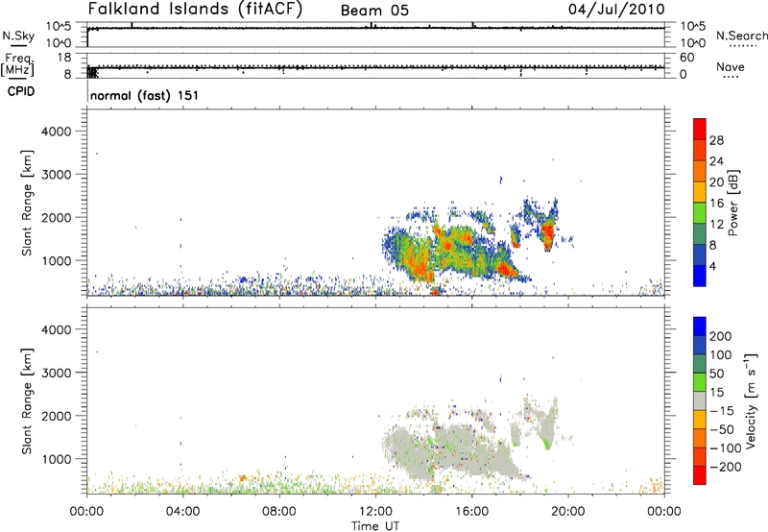The width and height of the screenshot is (768, 532).
Task: Click the '-200' velocity colorbar value
Action: pyautogui.click(x=726, y=467)
